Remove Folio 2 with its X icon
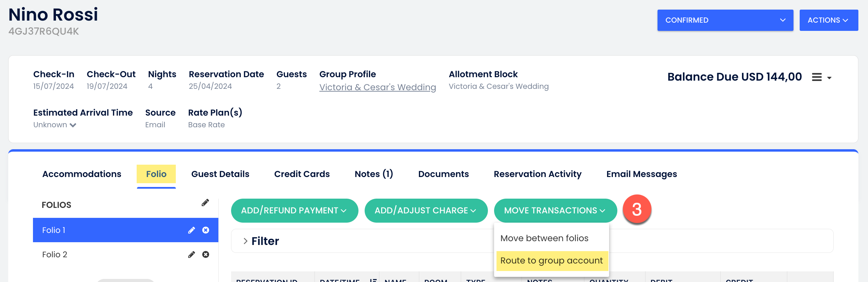This screenshot has height=282, width=868. [x=206, y=255]
